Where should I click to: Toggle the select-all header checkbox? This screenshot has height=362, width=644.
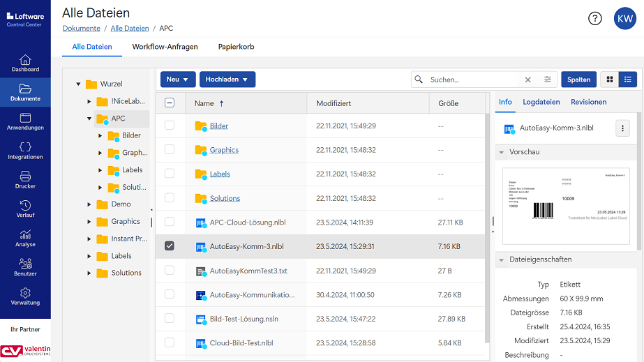[170, 103]
